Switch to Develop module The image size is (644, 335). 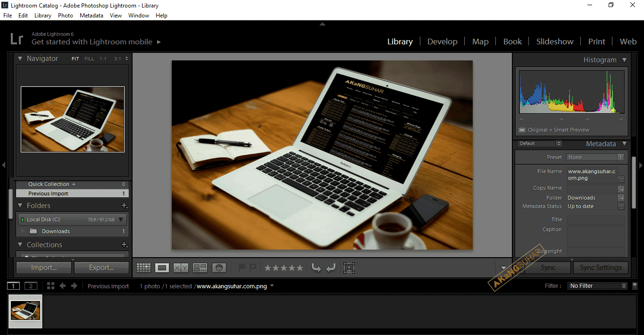[x=442, y=42]
